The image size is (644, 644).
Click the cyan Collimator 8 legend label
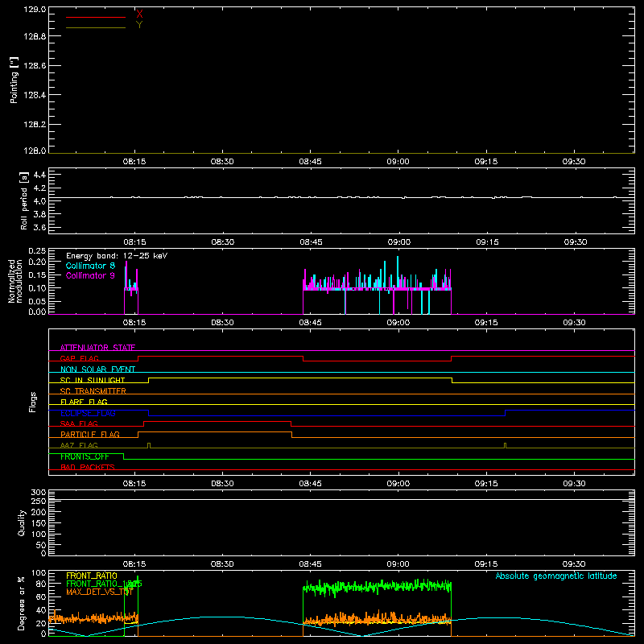(x=90, y=266)
